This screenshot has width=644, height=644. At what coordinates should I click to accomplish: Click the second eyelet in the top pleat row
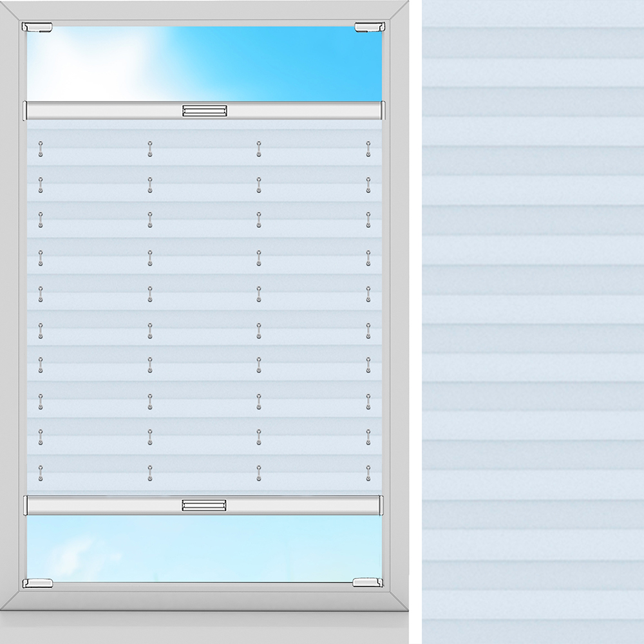[x=149, y=149]
